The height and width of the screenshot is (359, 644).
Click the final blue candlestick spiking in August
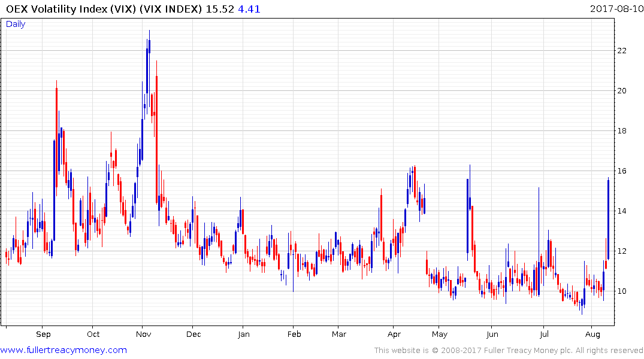tap(608, 220)
